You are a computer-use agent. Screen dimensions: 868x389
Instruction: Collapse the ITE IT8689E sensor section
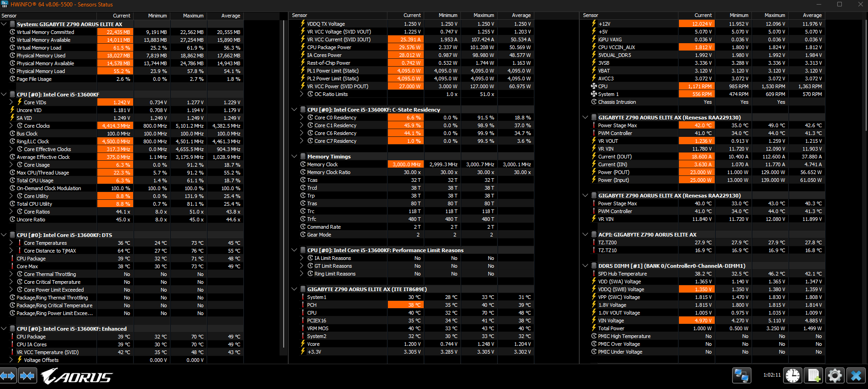point(294,289)
